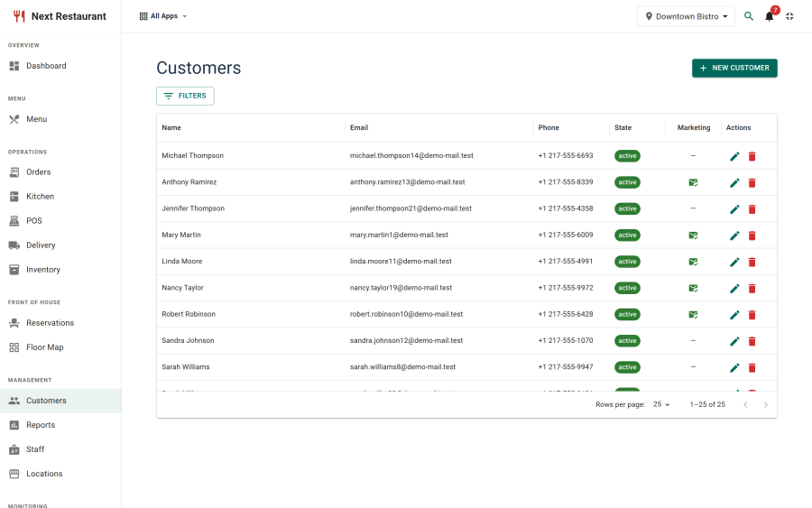Image resolution: width=812 pixels, height=508 pixels.
Task: Delete Michael Thompson's customer record
Action: click(752, 156)
